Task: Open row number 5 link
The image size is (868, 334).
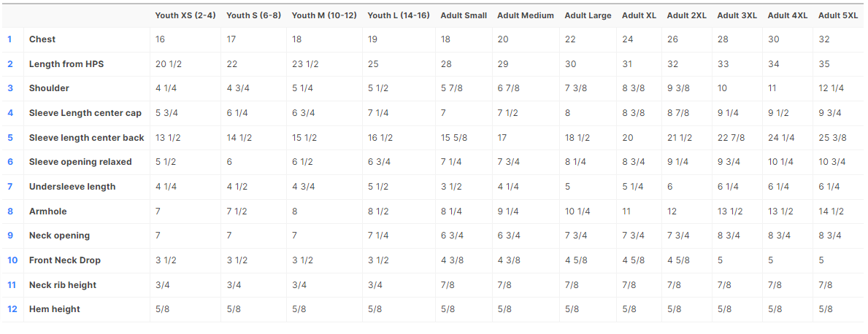Action: 10,138
